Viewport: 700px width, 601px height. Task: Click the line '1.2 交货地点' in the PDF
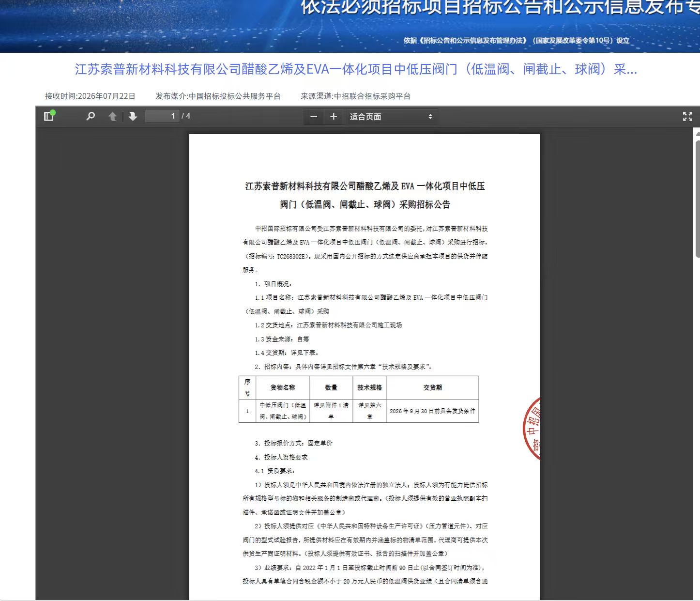(x=329, y=325)
